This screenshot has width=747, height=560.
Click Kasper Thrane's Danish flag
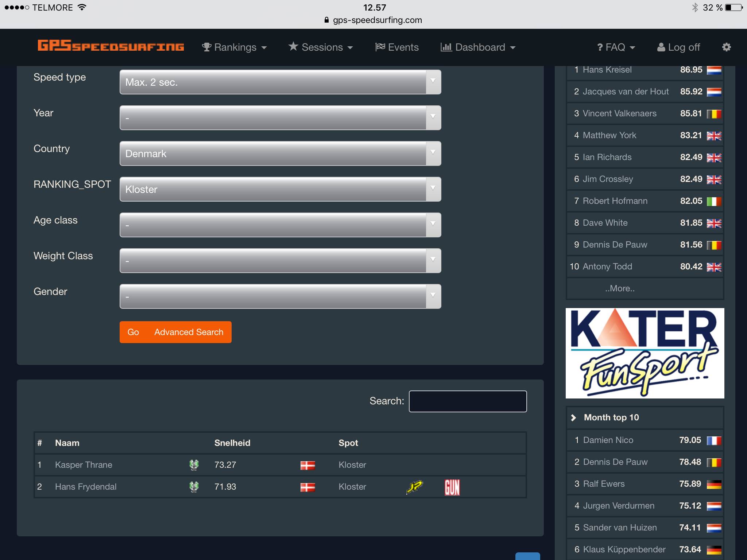[x=307, y=465]
